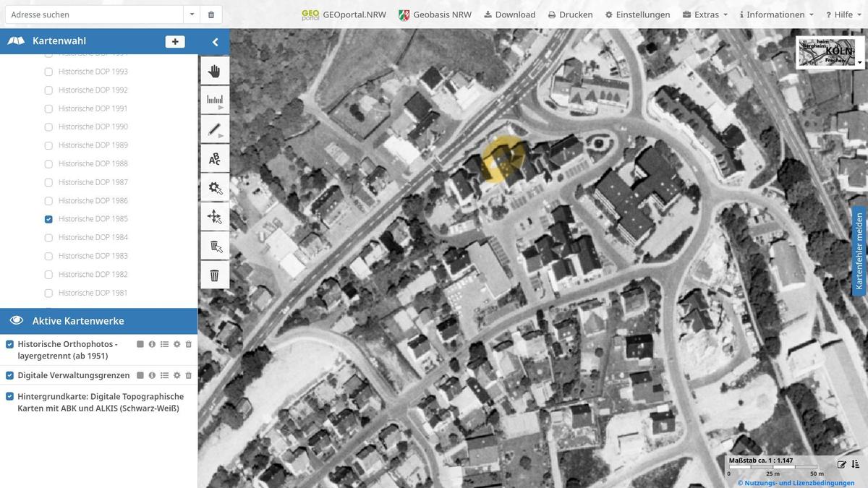Check Historische DOP 1984
The image size is (868, 488).
(x=48, y=238)
